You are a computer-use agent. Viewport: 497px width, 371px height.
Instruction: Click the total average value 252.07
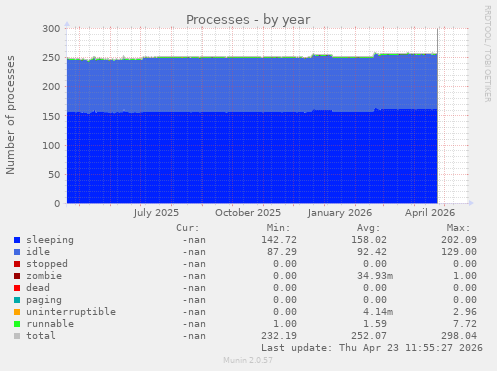point(369,336)
